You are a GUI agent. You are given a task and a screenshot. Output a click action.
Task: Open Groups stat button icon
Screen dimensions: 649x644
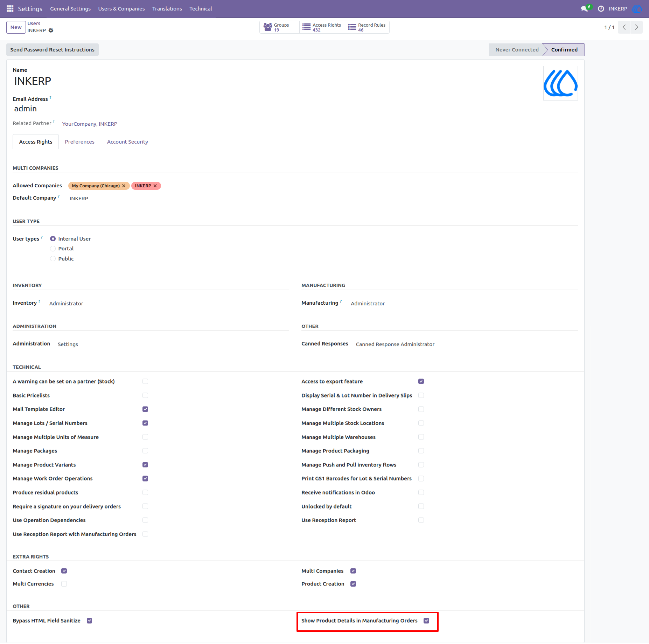click(x=268, y=27)
